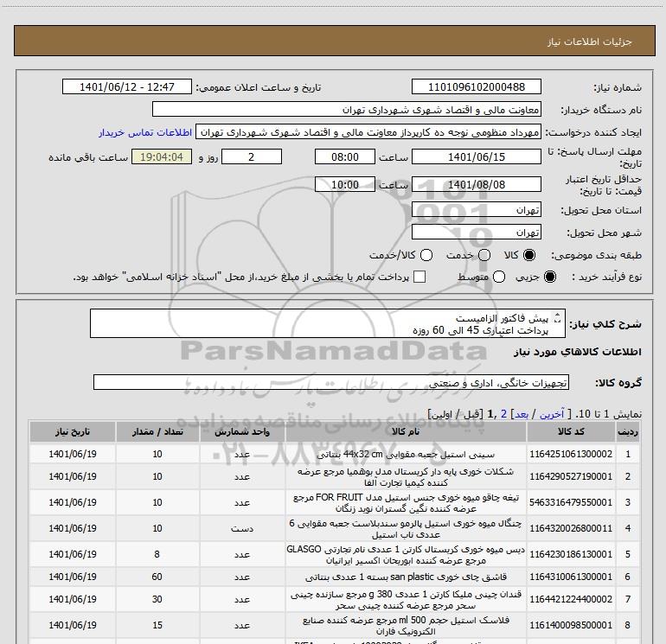Click the delivery city تهران field

pos(476,232)
